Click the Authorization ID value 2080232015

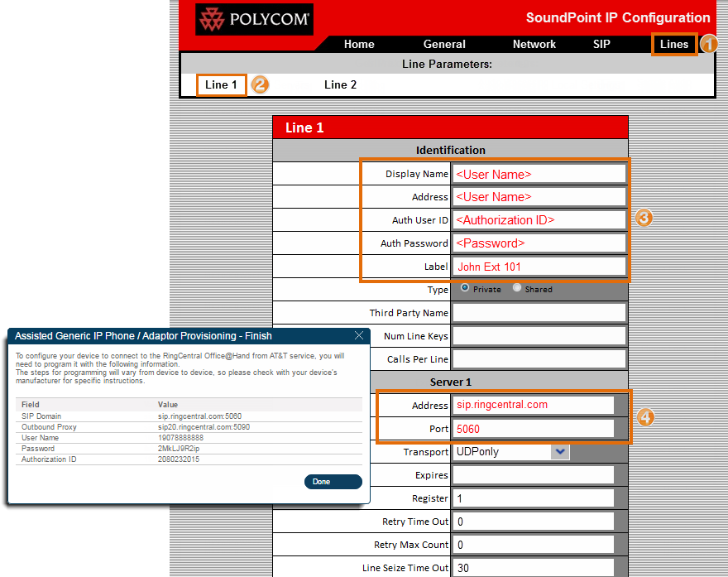pyautogui.click(x=179, y=459)
